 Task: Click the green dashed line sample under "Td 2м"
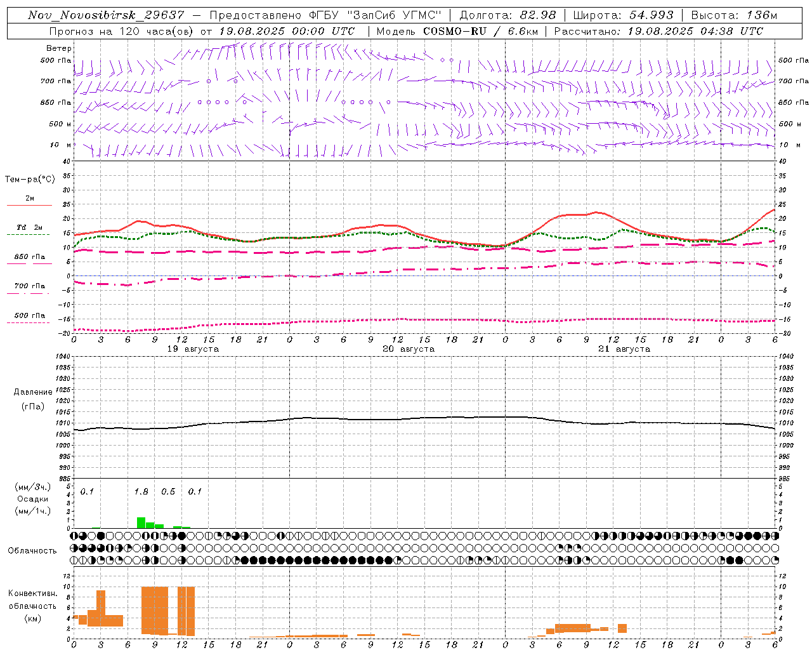click(29, 235)
